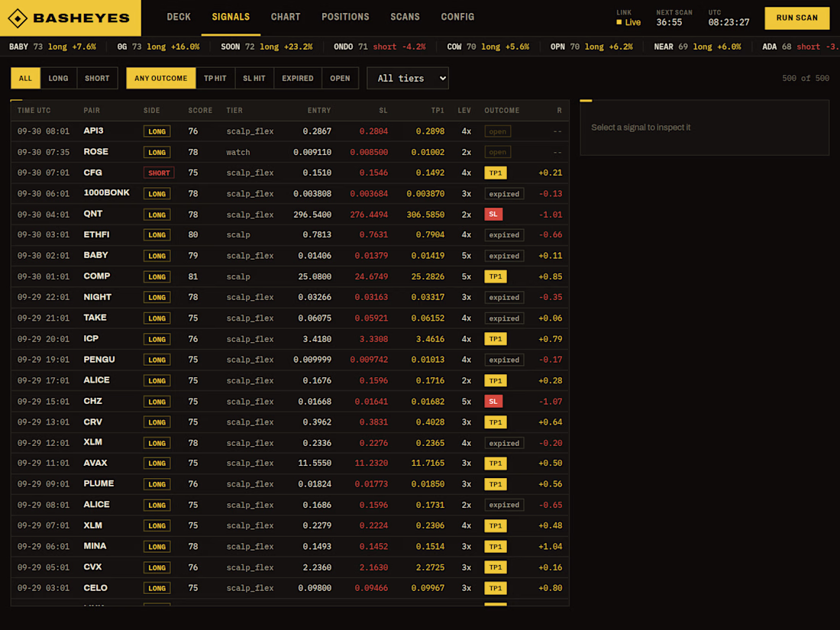
Task: Click the RUN SCAN button
Action: 796,18
